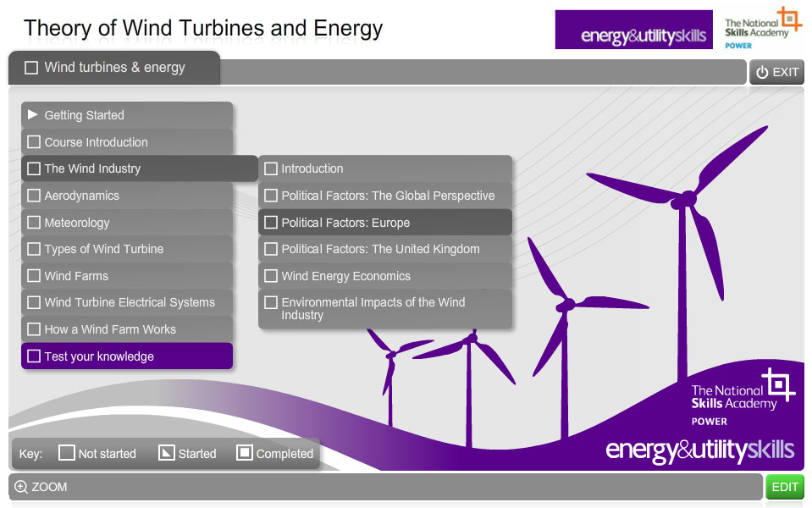Open Wind Turbine Electrical Systems section
Image resolution: width=812 pixels, height=508 pixels.
click(127, 302)
